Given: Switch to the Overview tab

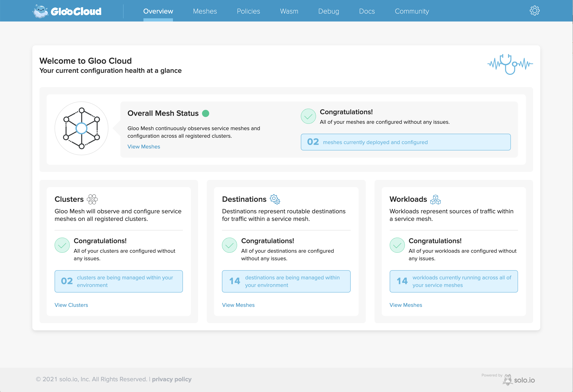Looking at the screenshot, I should (158, 11).
